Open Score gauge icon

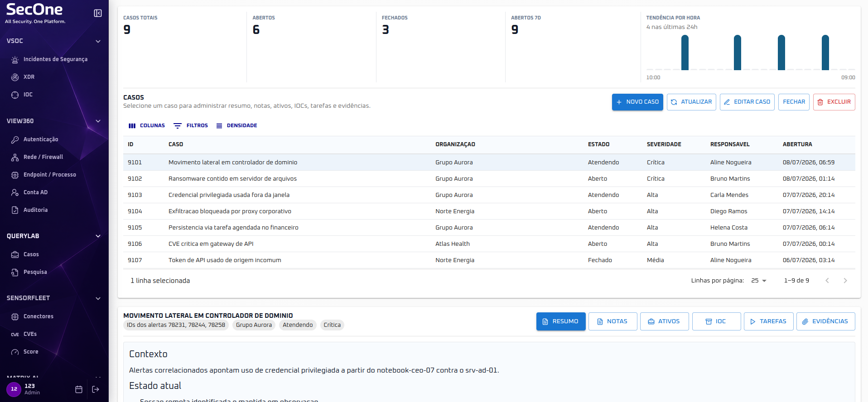pyautogui.click(x=15, y=352)
